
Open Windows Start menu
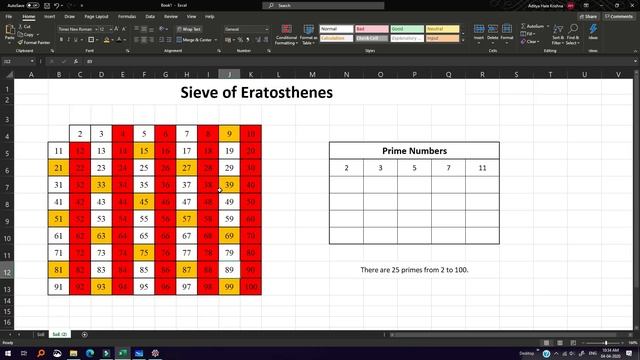pos(8,353)
